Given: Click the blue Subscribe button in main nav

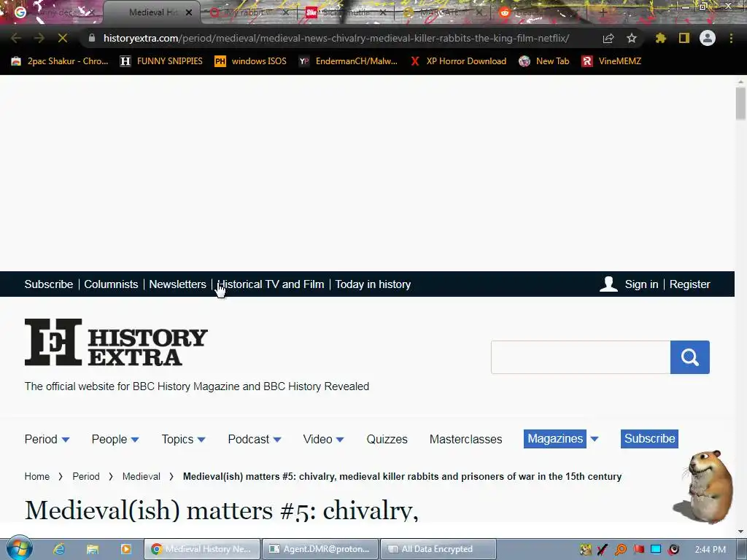Looking at the screenshot, I should pos(649,438).
